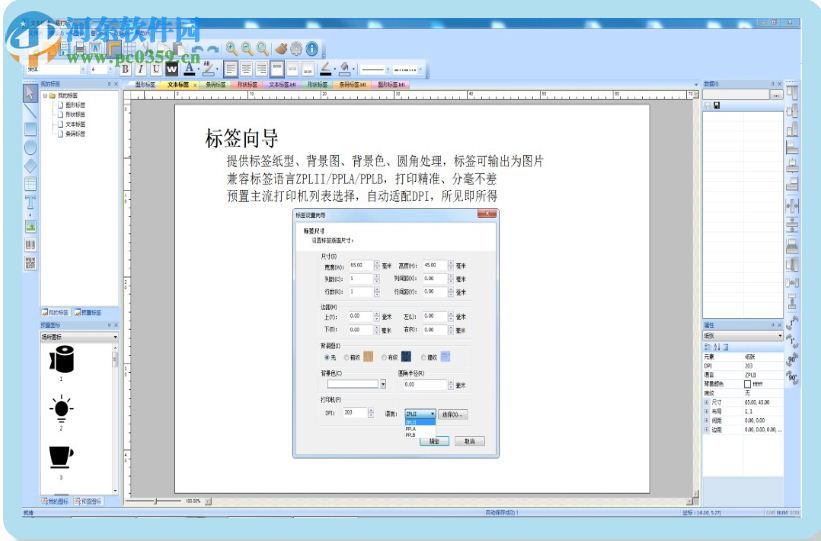This screenshot has height=541, width=821.
Task: Toggle bold formatting B button
Action: [x=125, y=69]
